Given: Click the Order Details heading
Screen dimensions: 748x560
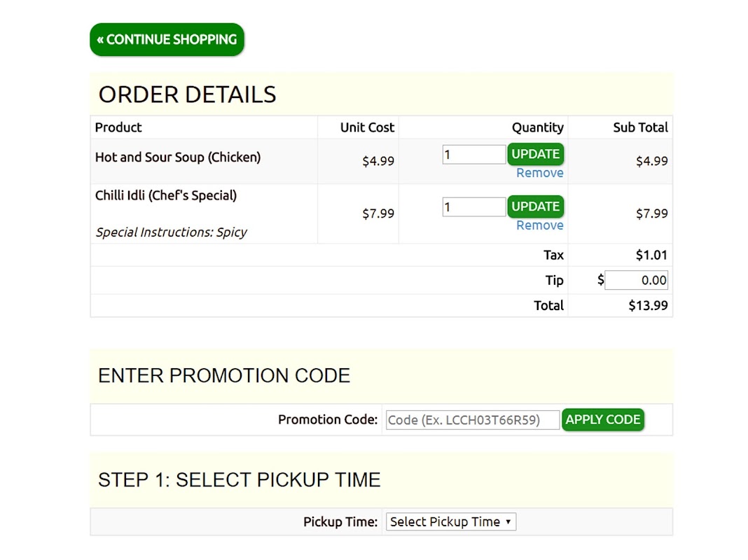Looking at the screenshot, I should (x=187, y=94).
